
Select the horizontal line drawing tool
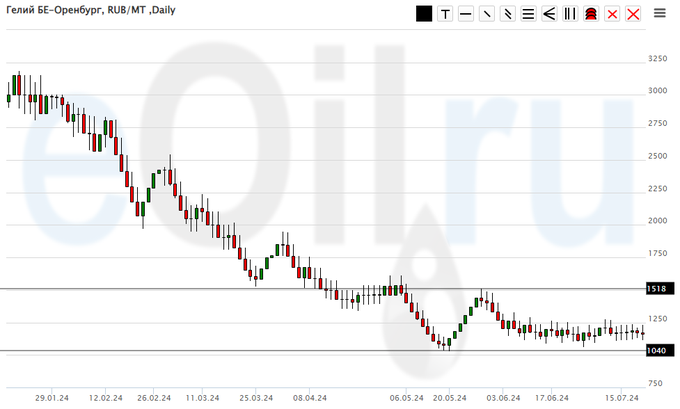click(466, 13)
